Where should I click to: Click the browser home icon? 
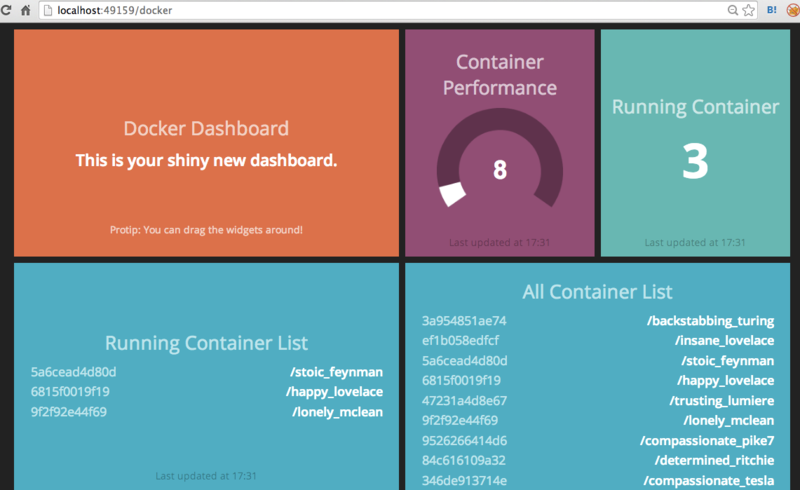pos(26,10)
